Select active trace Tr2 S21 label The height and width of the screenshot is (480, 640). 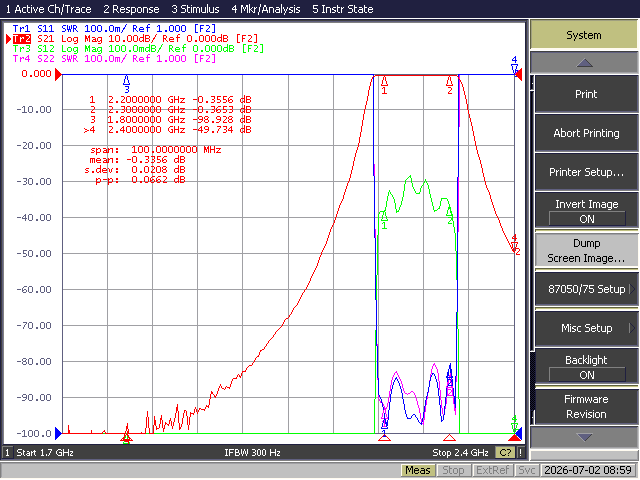pyautogui.click(x=135, y=39)
